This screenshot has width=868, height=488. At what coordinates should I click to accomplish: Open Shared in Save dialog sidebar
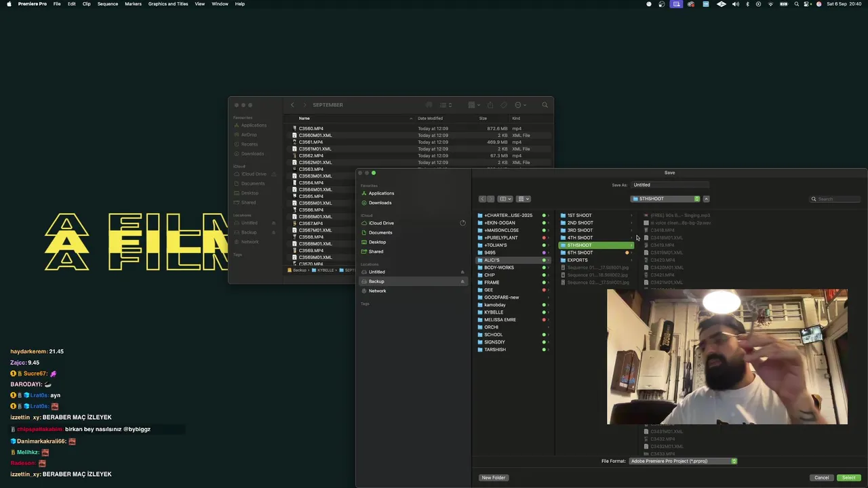click(x=376, y=251)
